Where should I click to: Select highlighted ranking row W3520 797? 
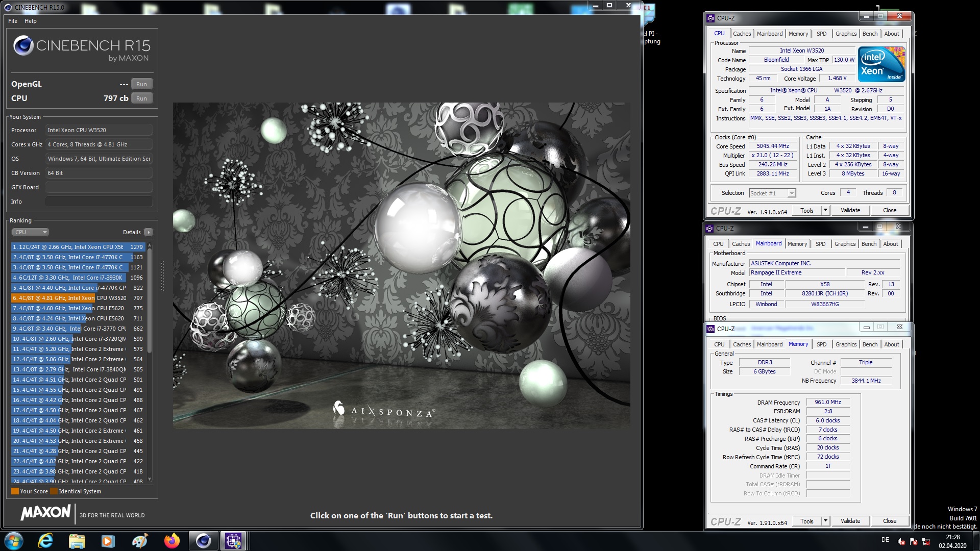(78, 298)
